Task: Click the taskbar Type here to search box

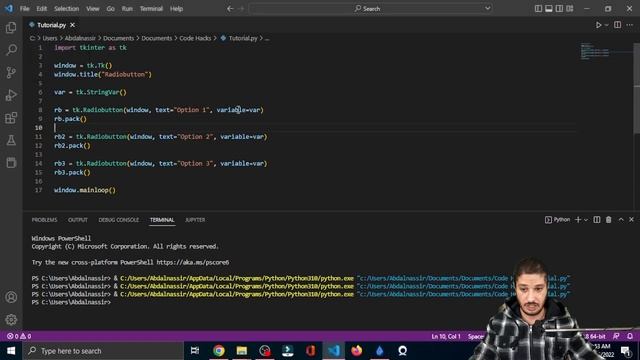Action: pos(103,351)
